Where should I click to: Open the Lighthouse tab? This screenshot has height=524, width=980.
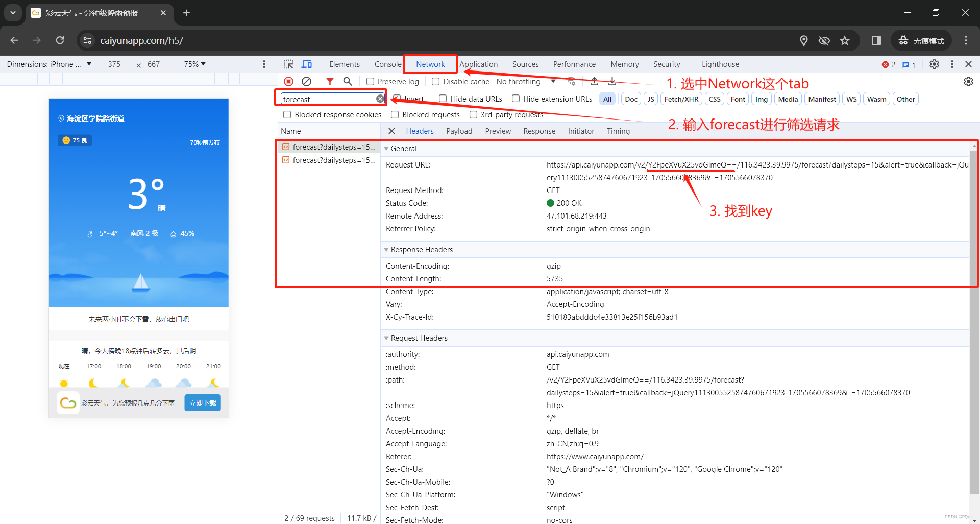pyautogui.click(x=720, y=64)
